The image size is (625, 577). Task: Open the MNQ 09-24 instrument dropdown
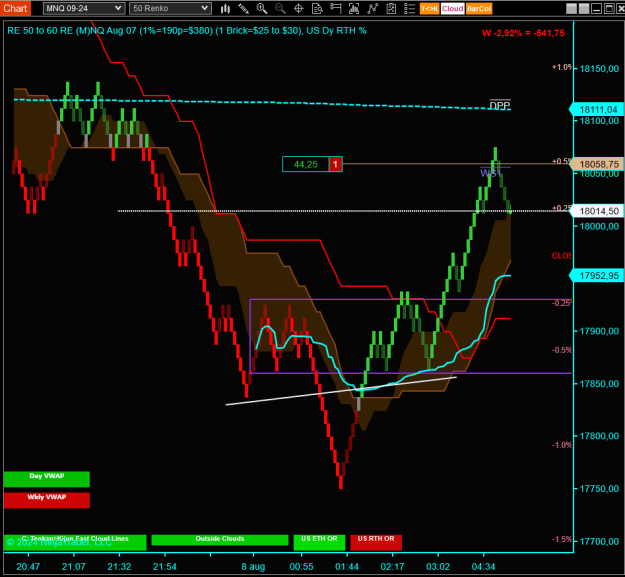point(84,8)
